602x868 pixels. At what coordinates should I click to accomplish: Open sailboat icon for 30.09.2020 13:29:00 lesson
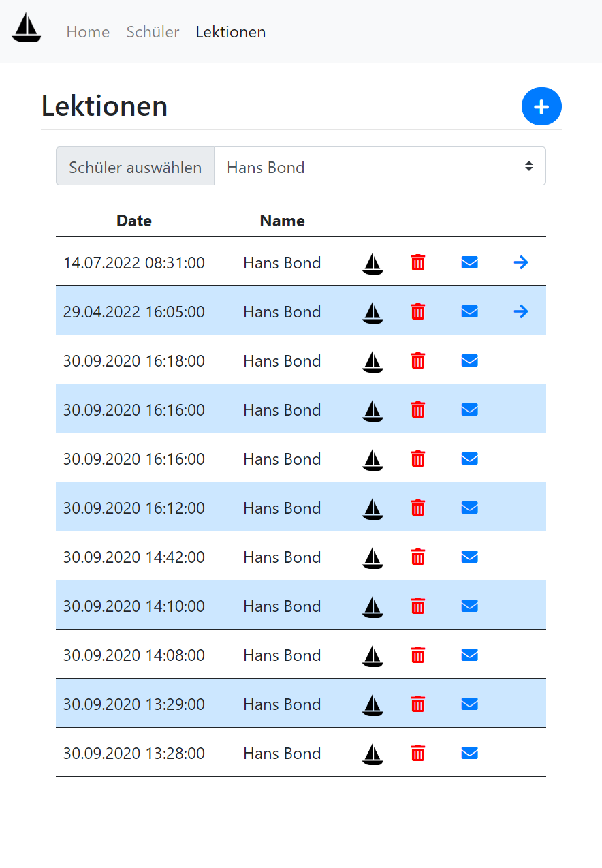(x=373, y=704)
